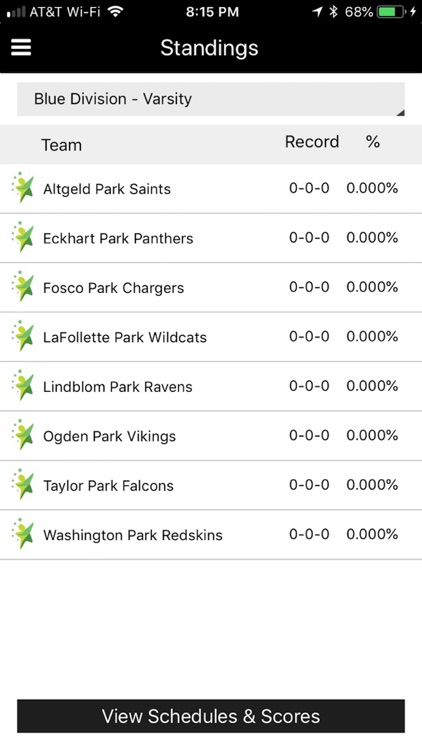This screenshot has height=750, width=422.
Task: Select Ogden Park Vikings 0-0-0 record
Action: 309,435
